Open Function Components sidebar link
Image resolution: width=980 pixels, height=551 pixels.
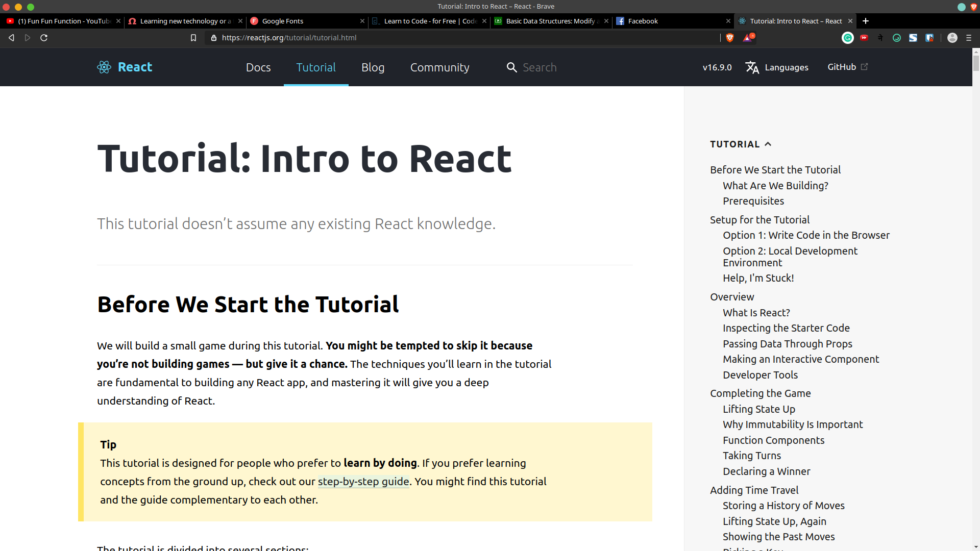[x=774, y=440]
